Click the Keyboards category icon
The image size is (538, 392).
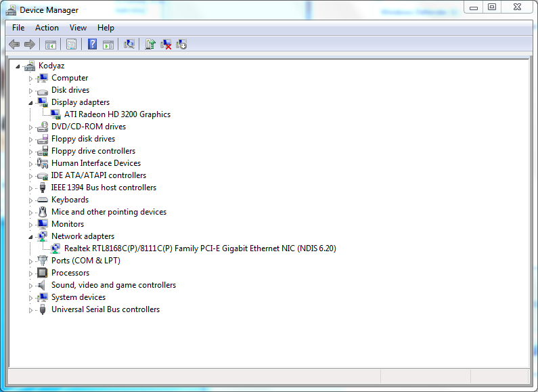43,200
